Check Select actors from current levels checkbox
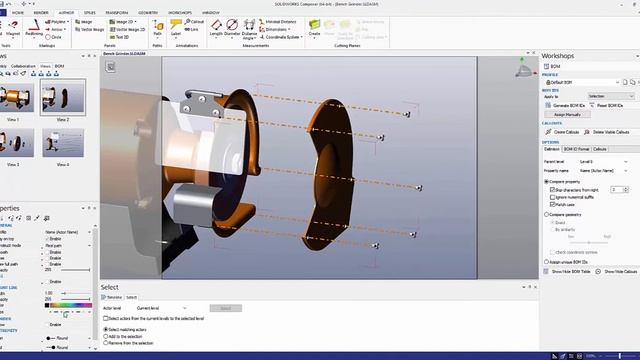Image resolution: width=640 pixels, height=360 pixels. pos(105,318)
